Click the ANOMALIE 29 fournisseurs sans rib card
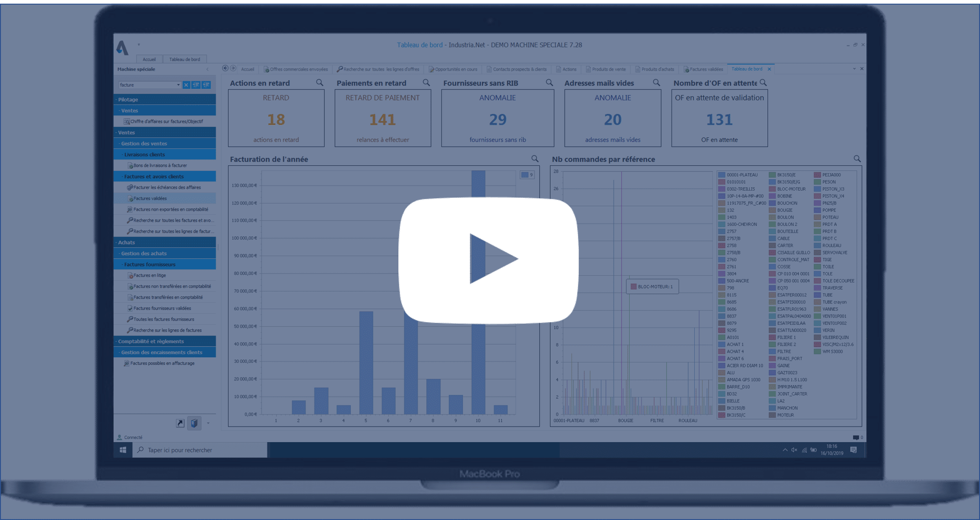The width and height of the screenshot is (980, 520). tap(498, 118)
